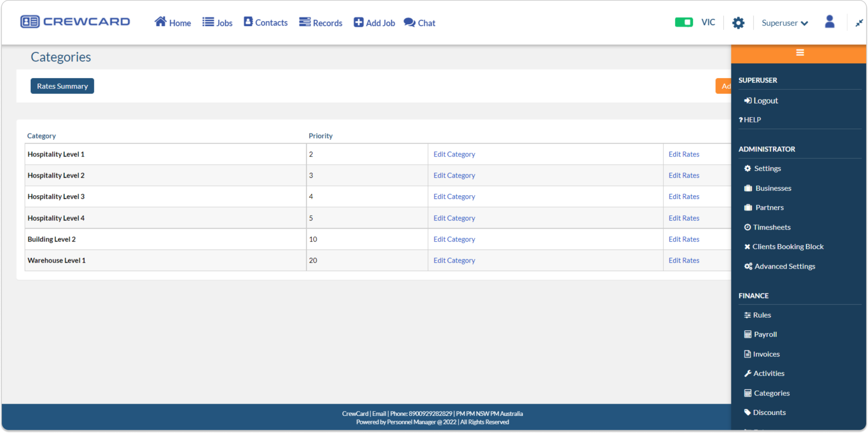Click the Home icon in the navigation bar
This screenshot has width=868, height=433.
(x=160, y=21)
